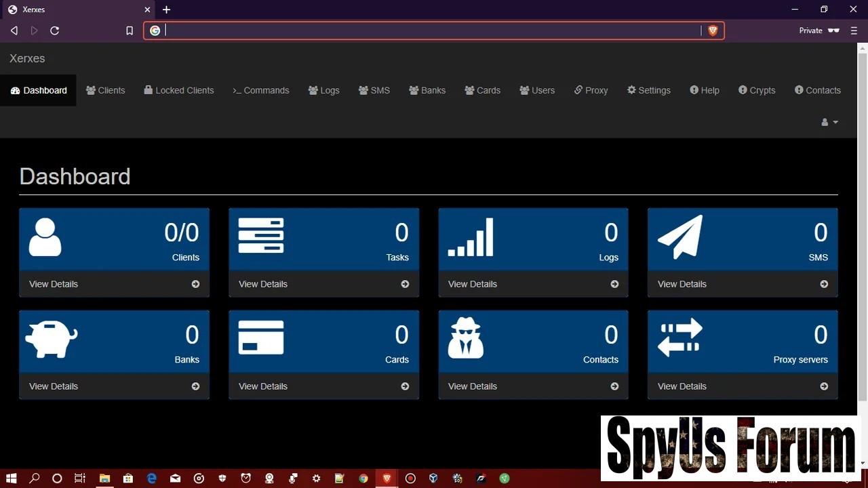The height and width of the screenshot is (488, 868).
Task: Click the Xerxes brand title link
Action: 27,58
